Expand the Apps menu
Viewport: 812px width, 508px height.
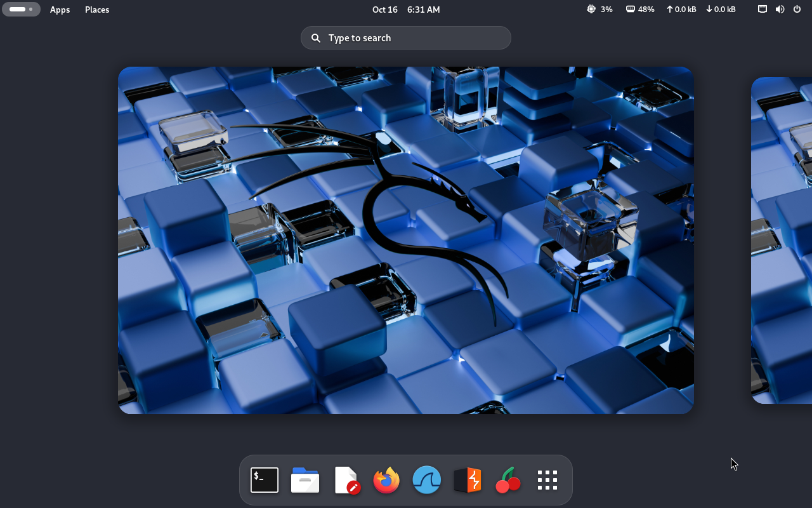point(60,10)
